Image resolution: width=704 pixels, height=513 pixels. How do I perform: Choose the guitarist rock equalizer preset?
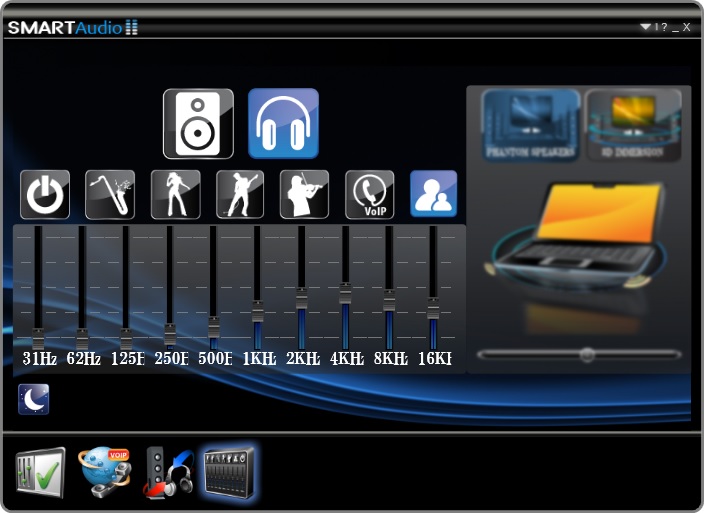pyautogui.click(x=240, y=195)
